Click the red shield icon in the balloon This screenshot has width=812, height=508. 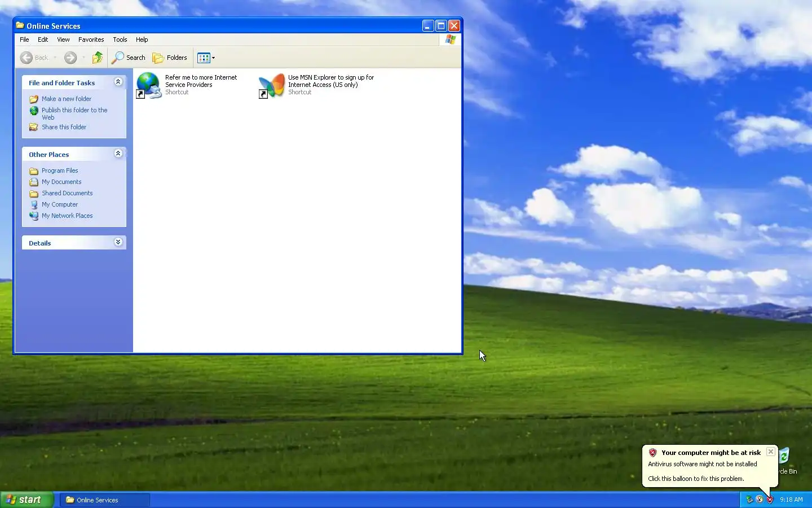[x=652, y=453]
